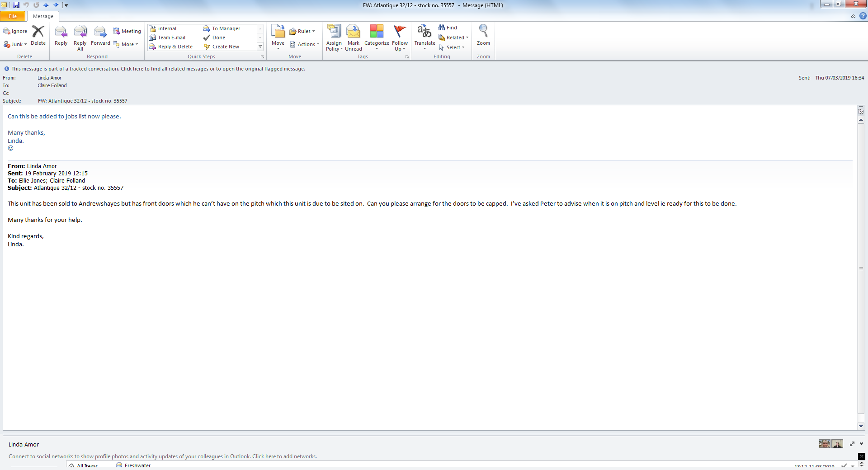
Task: Select the second contact photo in People Pane
Action: (x=837, y=444)
